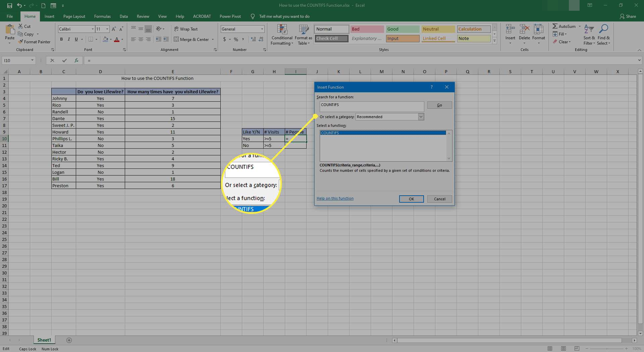Add a new sheet with plus icon

69,340
